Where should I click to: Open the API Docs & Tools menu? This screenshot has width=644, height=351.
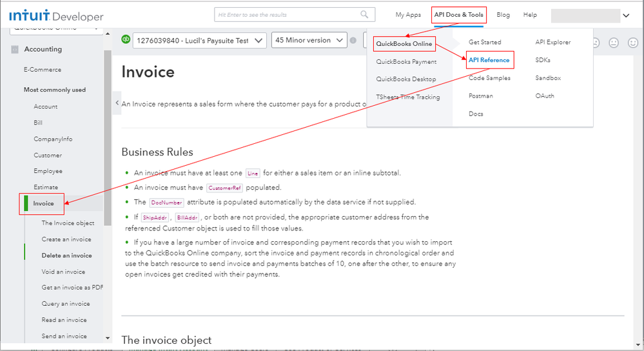tap(459, 15)
